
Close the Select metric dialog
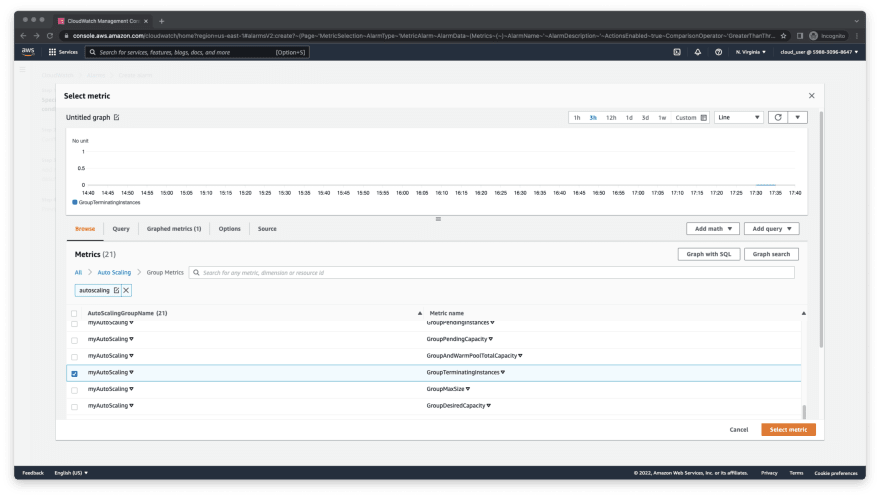(x=812, y=96)
